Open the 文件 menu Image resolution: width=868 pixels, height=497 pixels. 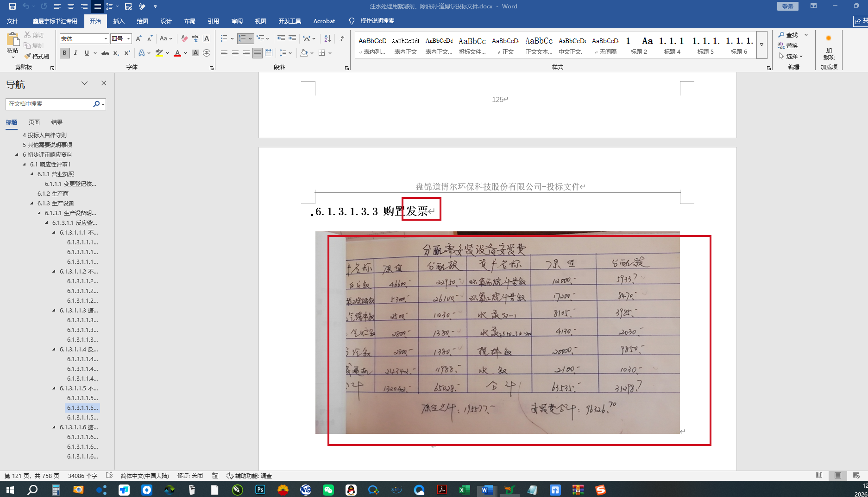[x=13, y=21]
